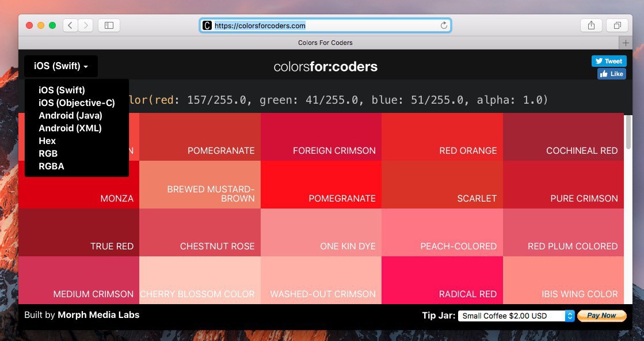
Task: Choose RGBA format from the menu
Action: click(51, 166)
